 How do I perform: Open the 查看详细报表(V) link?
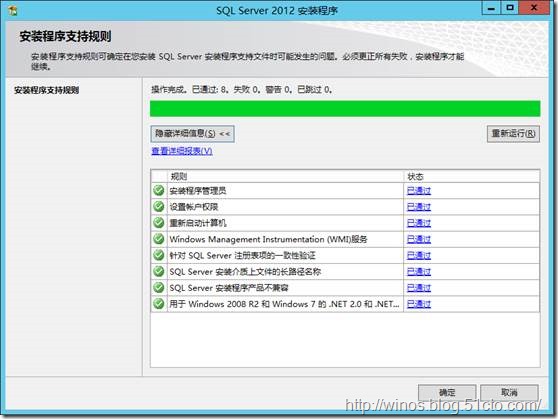point(182,151)
